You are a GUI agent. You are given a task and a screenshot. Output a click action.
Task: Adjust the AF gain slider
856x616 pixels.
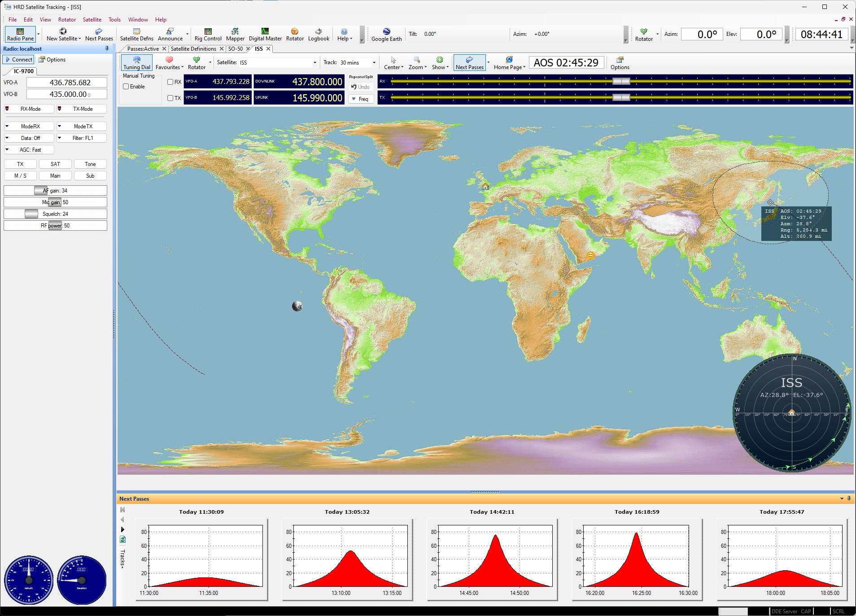click(x=55, y=191)
